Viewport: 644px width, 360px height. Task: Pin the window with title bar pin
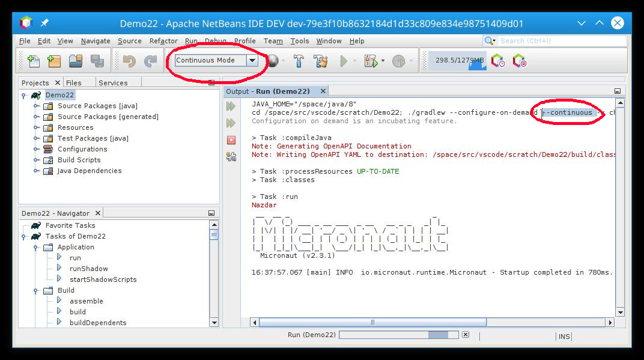pyautogui.click(x=44, y=23)
